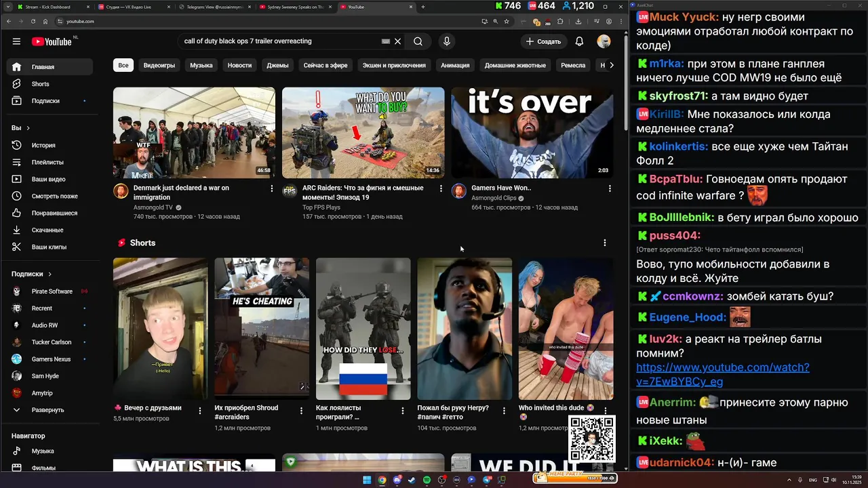This screenshot has height=488, width=868.
Task: Select the Новости filter chip
Action: coord(239,65)
